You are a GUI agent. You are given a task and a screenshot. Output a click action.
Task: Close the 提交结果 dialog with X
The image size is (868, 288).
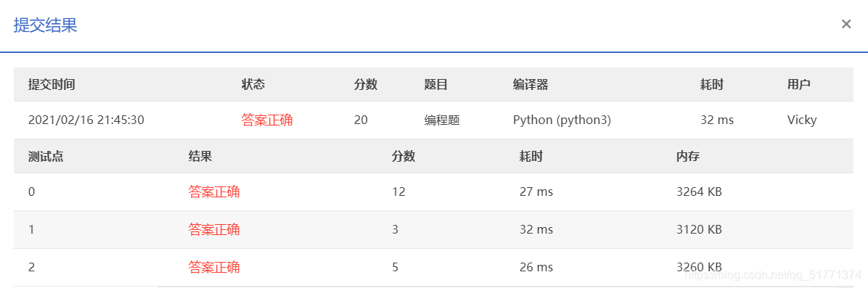point(846,24)
